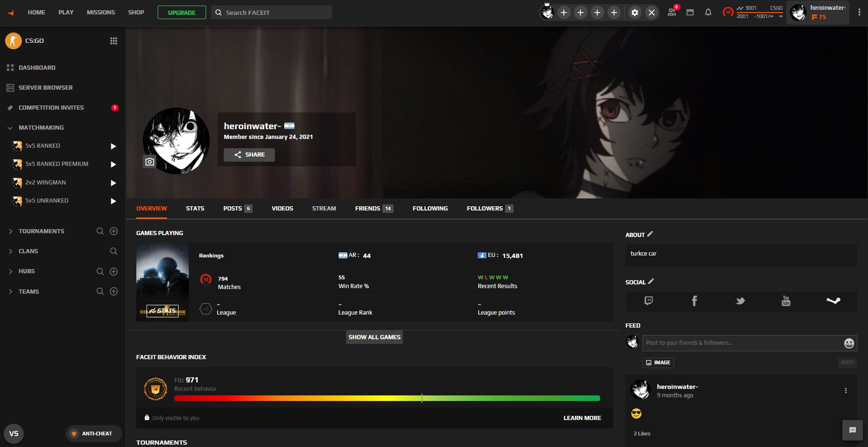Image resolution: width=868 pixels, height=447 pixels.
Task: Open Steam social profile icon
Action: [833, 301]
